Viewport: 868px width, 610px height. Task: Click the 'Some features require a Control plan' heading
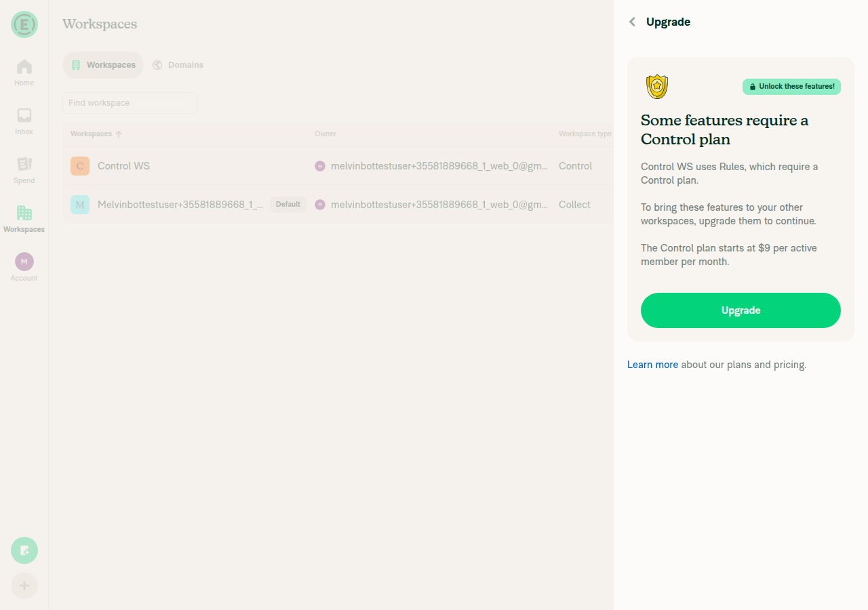click(725, 130)
